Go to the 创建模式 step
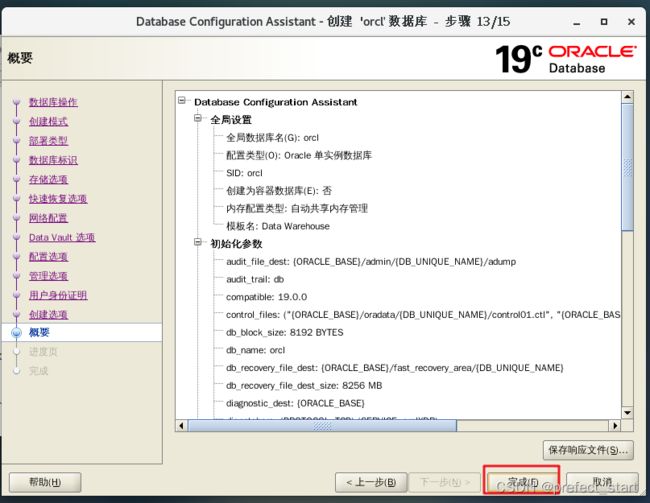Screen dimensions: 650x503 (49, 121)
